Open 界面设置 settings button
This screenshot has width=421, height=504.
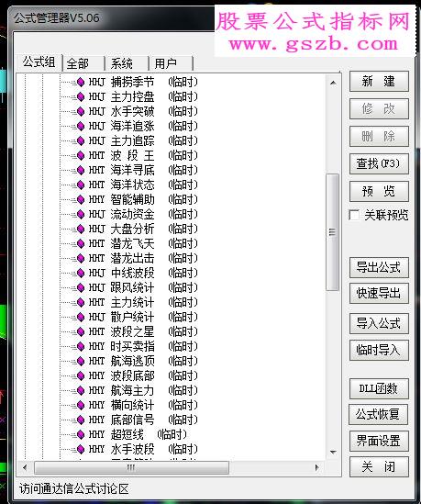pyautogui.click(x=379, y=441)
